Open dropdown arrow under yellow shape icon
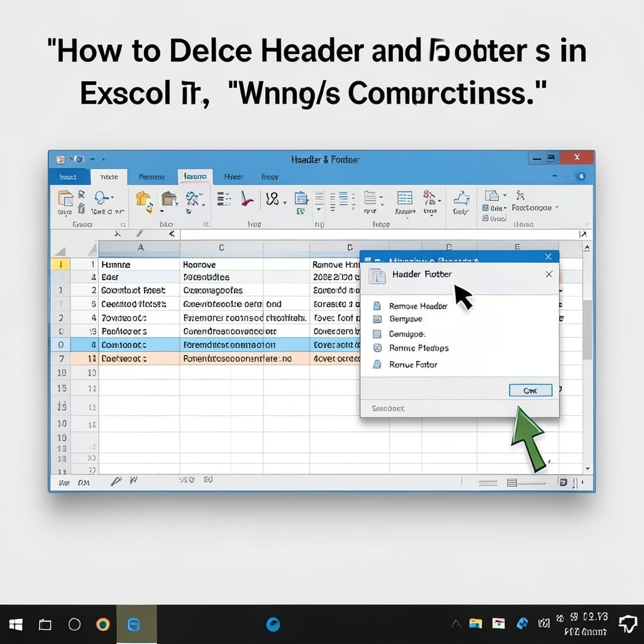 tap(162, 211)
